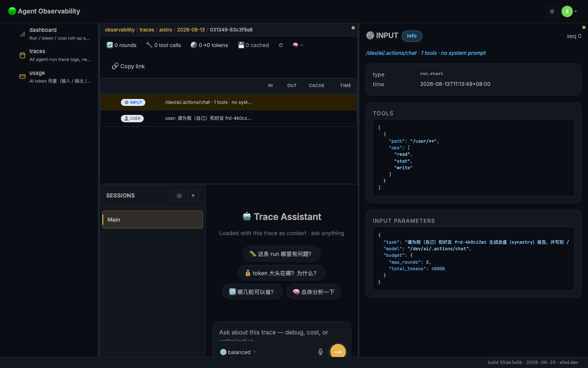
Task: Click the Agent Observability logo
Action: 44,11
